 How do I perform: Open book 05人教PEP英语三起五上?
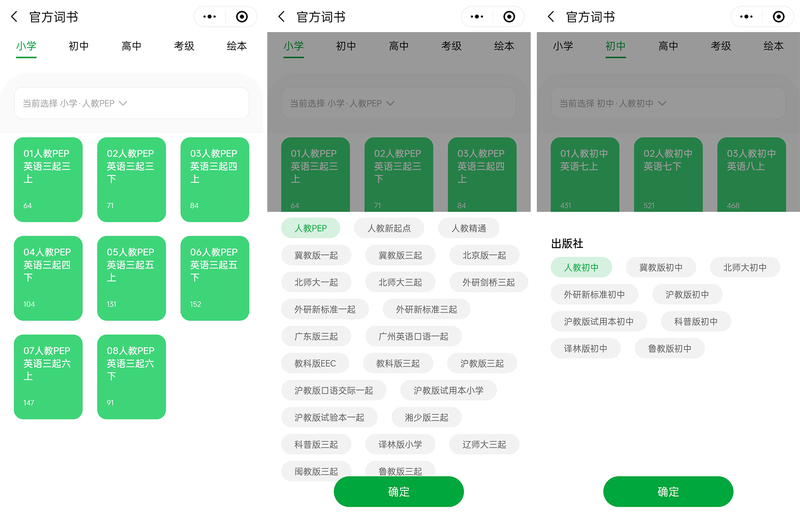pyautogui.click(x=132, y=278)
